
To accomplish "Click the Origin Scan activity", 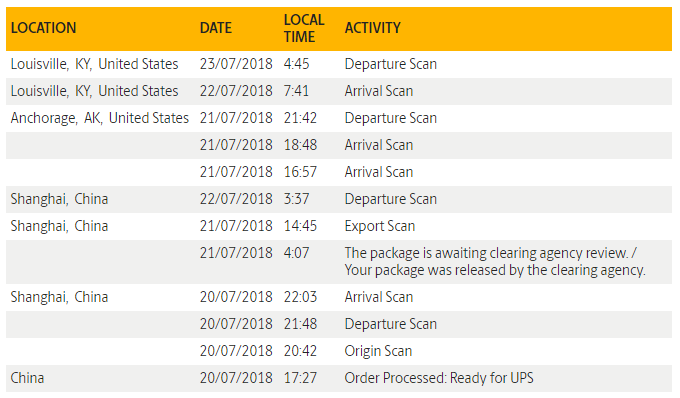I will (378, 351).
